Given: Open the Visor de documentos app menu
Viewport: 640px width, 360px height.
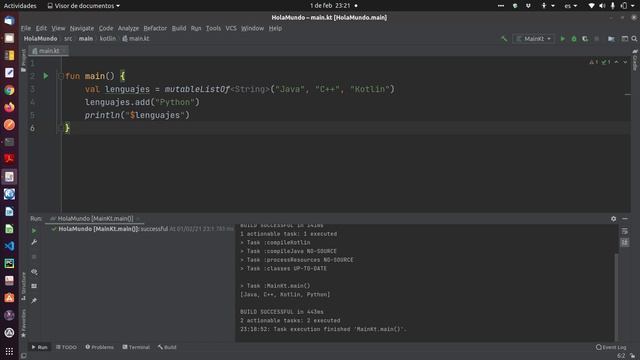Looking at the screenshot, I should click(84, 6).
